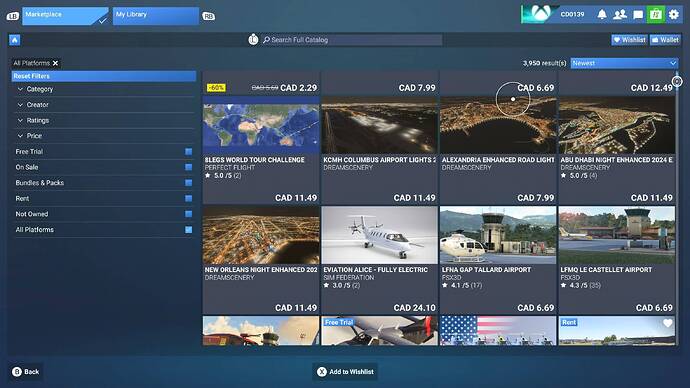Click the B button icon for Back
Viewport: 690px width, 388px height.
pos(17,372)
